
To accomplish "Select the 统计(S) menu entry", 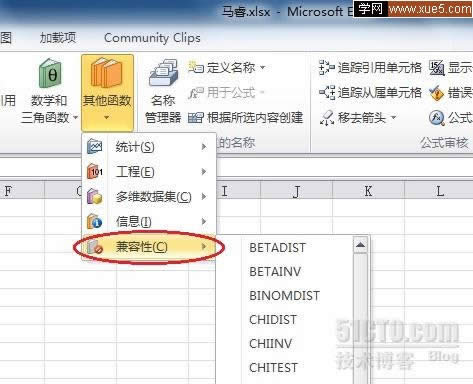I will coord(149,147).
